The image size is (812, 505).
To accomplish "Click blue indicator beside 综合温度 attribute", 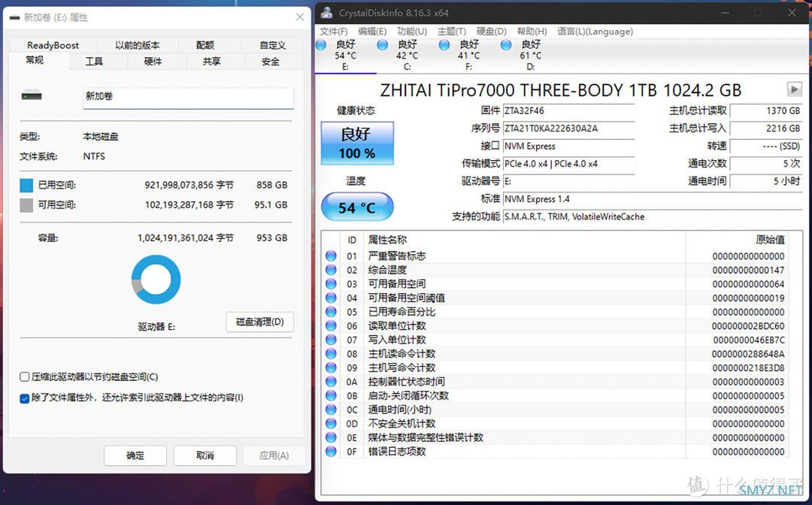I will [331, 270].
